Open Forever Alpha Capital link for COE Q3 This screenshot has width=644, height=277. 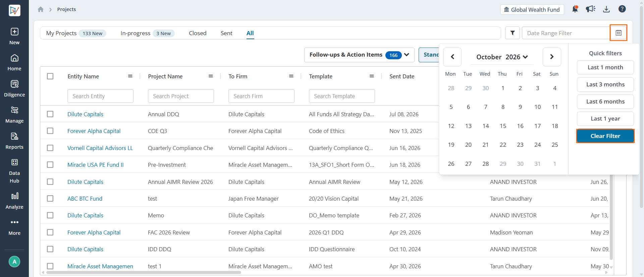point(94,131)
